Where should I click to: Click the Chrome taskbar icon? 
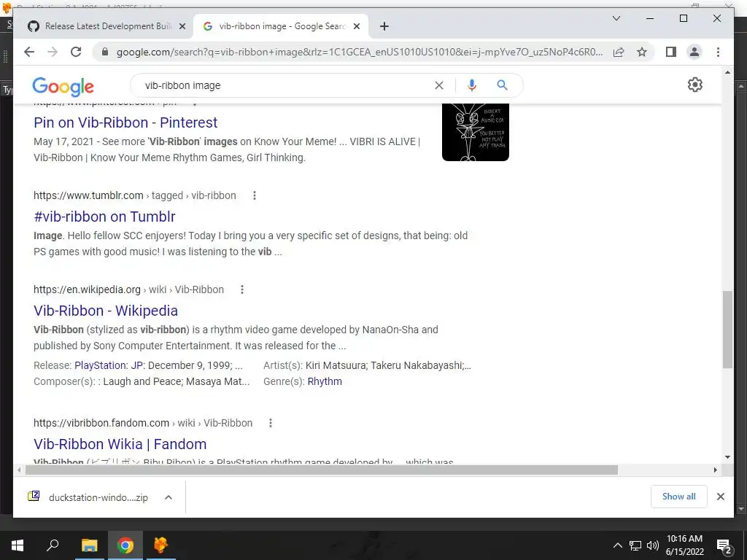click(x=125, y=545)
